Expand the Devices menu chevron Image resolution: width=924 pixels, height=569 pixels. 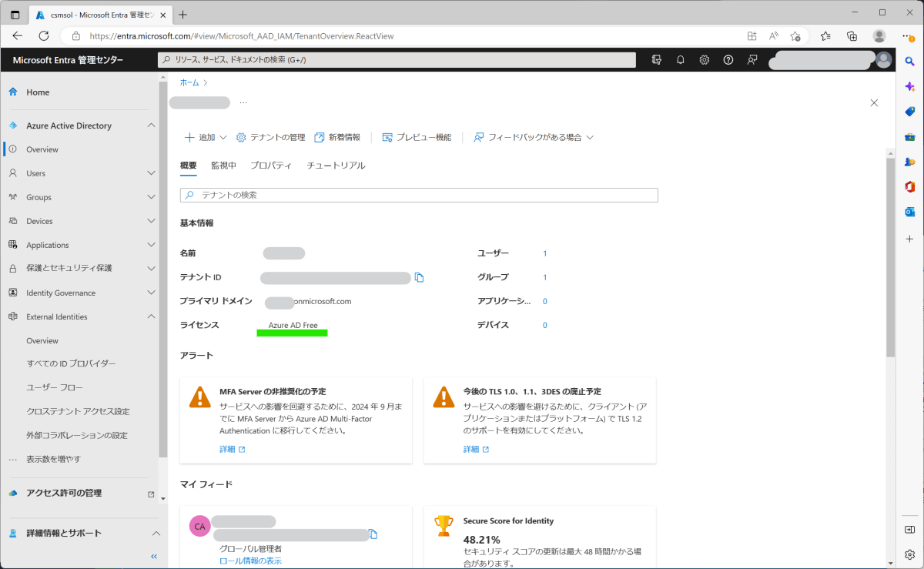[151, 221]
